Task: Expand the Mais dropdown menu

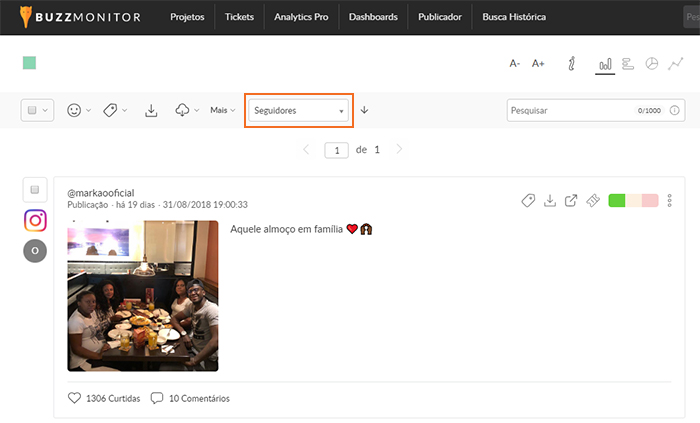Action: point(222,110)
